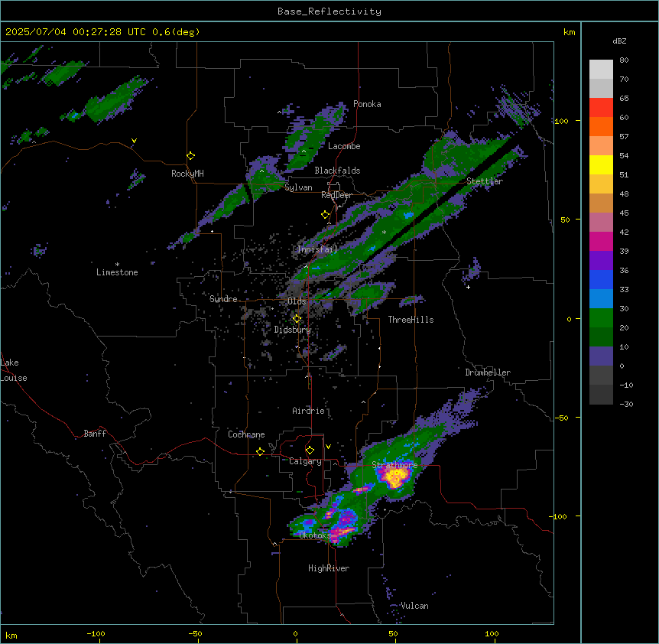Click the dBZ legend heading

tap(619, 41)
